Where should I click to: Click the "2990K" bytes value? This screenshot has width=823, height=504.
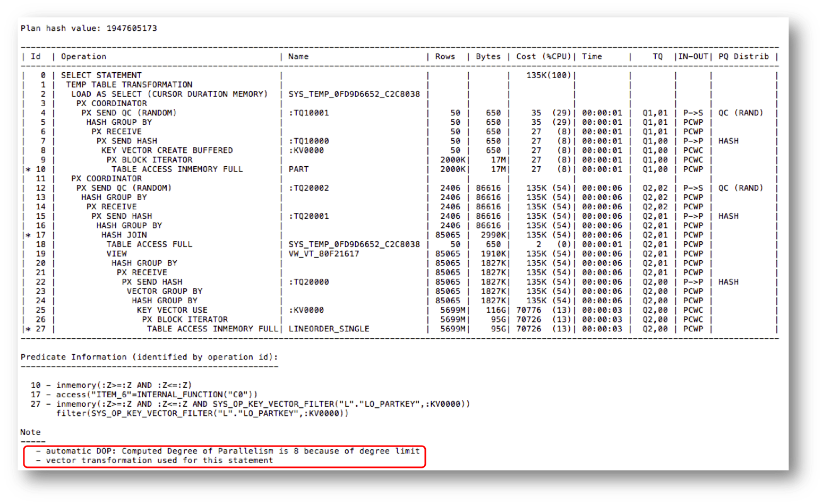point(493,235)
